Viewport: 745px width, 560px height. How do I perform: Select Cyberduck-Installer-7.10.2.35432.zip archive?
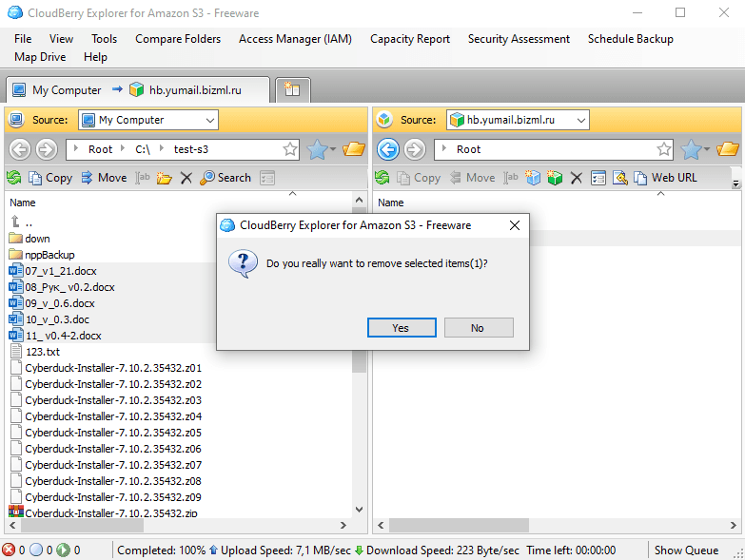(x=111, y=513)
